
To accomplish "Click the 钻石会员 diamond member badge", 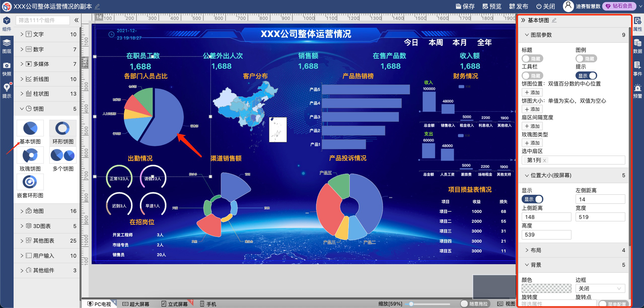I will [619, 6].
